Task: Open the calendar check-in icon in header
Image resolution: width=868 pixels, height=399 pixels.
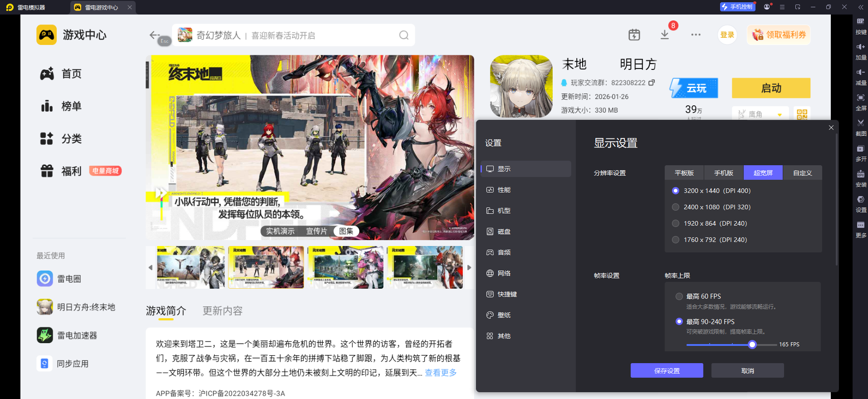Action: [x=634, y=34]
